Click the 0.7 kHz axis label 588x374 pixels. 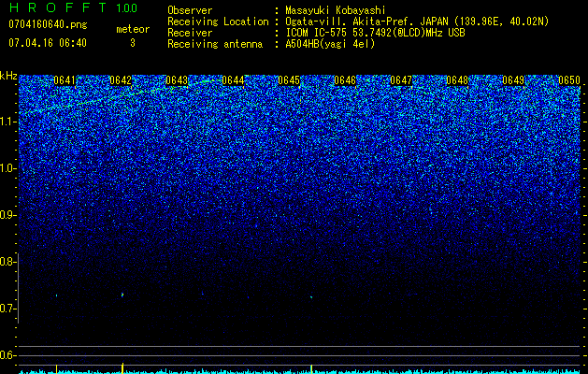(x=7, y=309)
